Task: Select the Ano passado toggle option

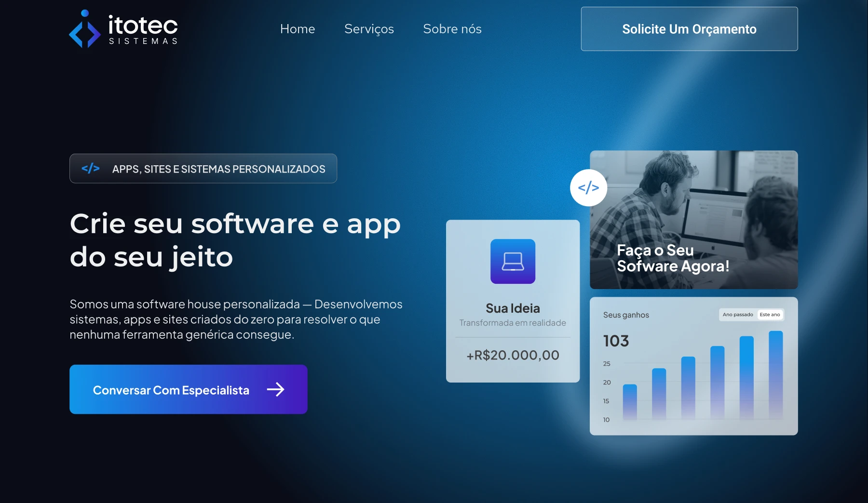Action: tap(737, 315)
